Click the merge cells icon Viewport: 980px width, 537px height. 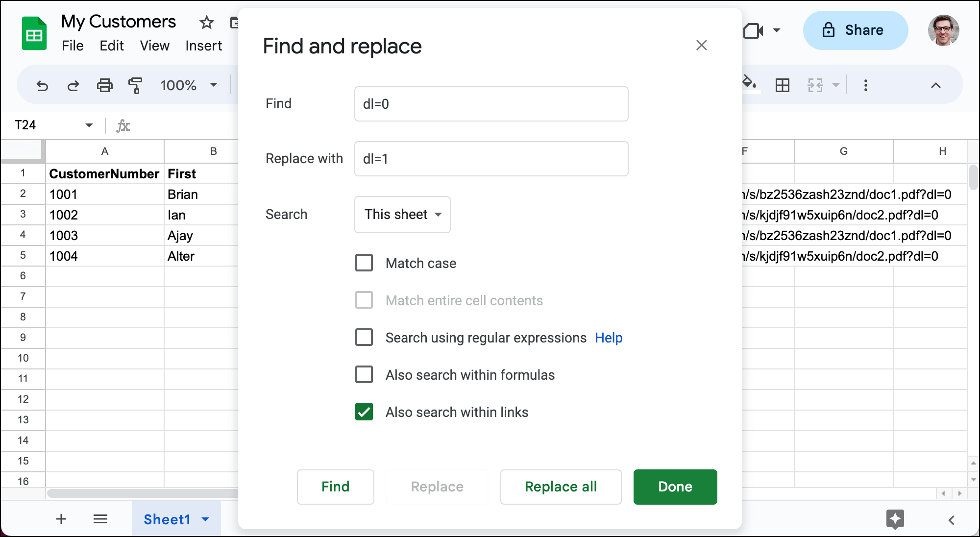[815, 85]
